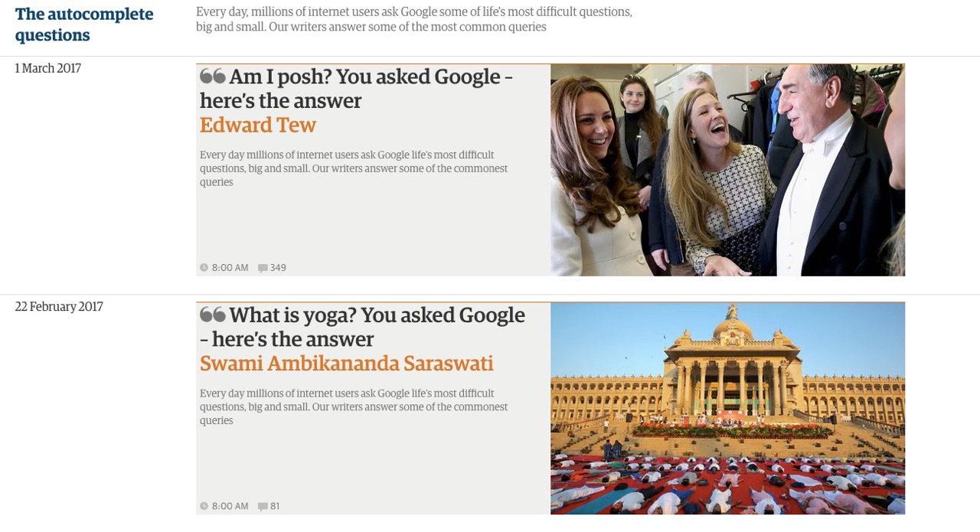Click the 22 February 2017 date label

click(x=59, y=307)
